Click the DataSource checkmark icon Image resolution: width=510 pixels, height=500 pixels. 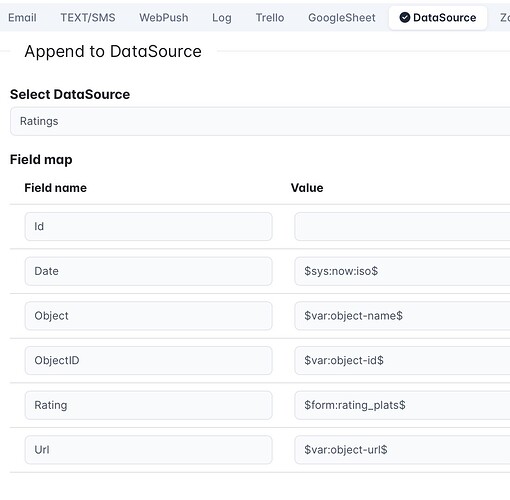(x=405, y=17)
